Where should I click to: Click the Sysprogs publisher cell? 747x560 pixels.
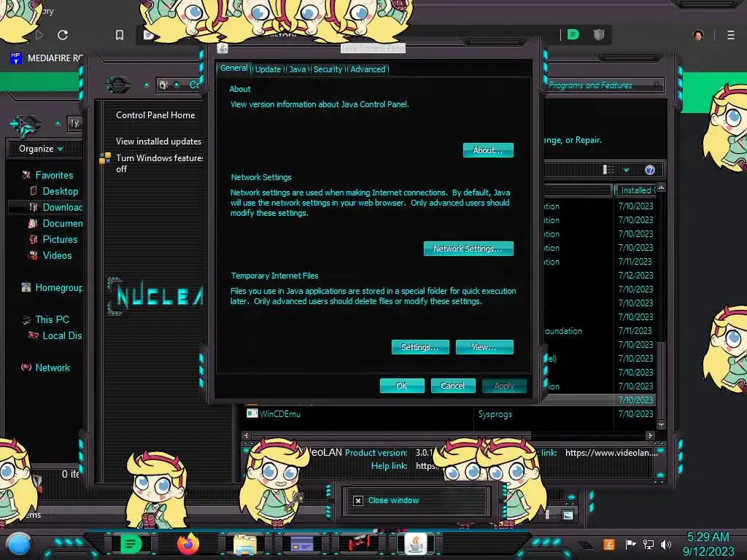tap(495, 414)
